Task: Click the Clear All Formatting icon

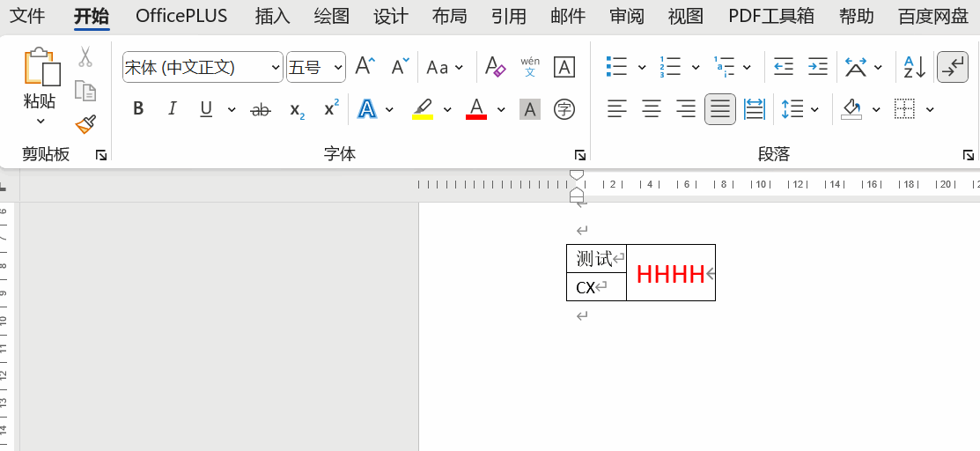Action: 495,67
